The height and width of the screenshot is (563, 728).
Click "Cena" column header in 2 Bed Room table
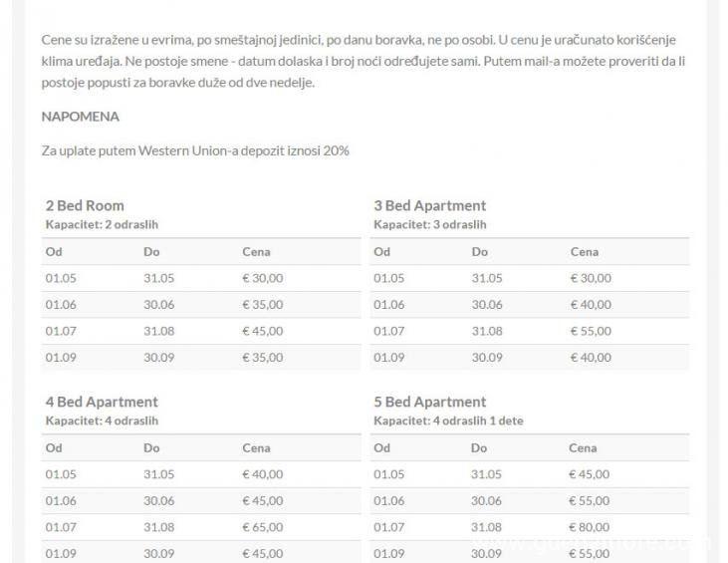pos(256,252)
